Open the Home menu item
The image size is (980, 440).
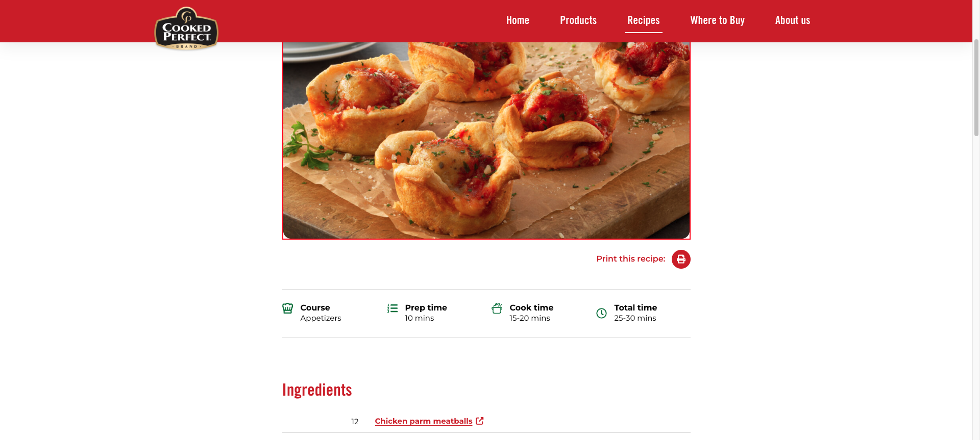coord(518,20)
